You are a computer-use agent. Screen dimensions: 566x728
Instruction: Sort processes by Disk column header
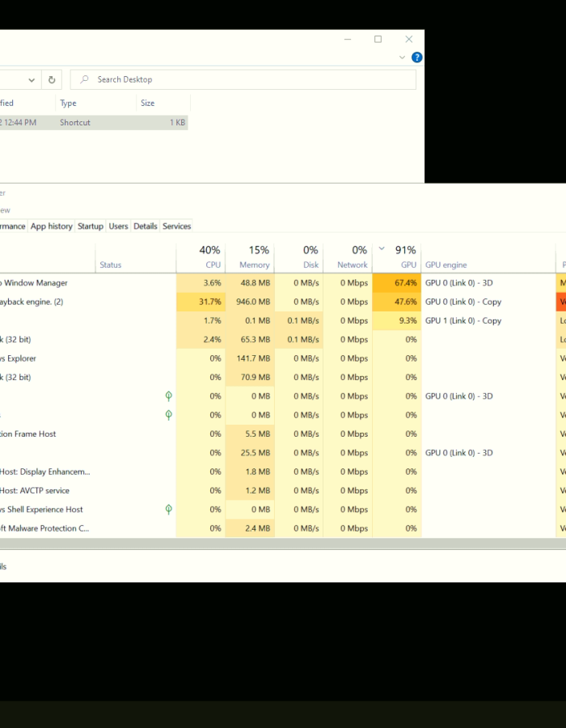[x=299, y=257]
